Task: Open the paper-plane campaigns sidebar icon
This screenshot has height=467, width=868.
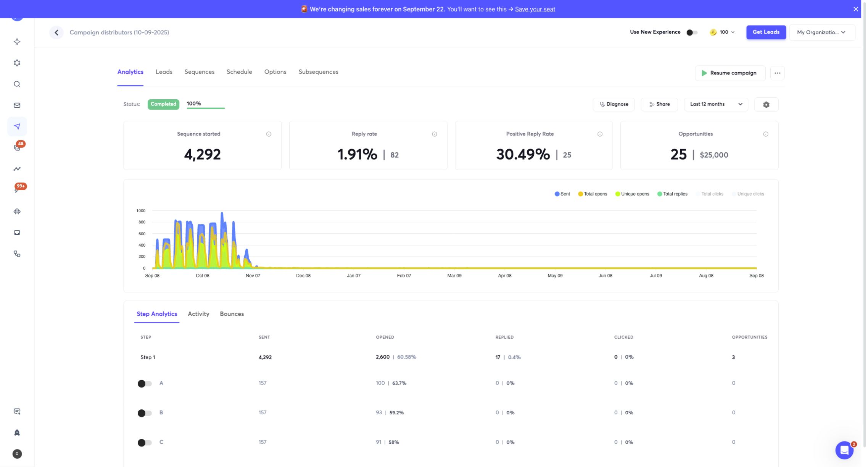Action: click(17, 126)
